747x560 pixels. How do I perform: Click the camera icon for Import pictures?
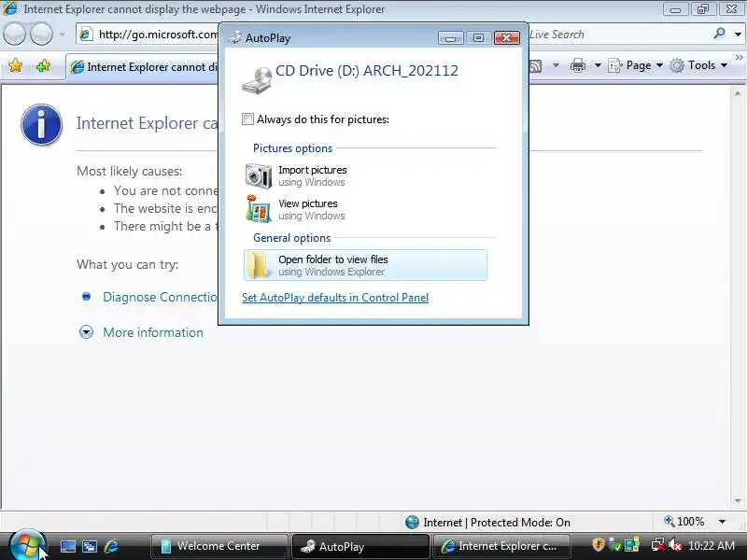click(x=259, y=175)
